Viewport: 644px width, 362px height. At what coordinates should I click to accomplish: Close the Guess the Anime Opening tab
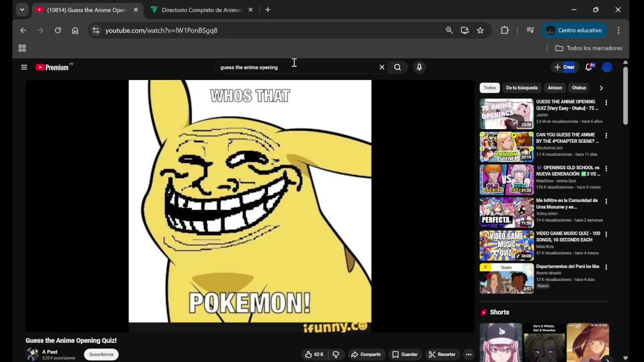135,10
